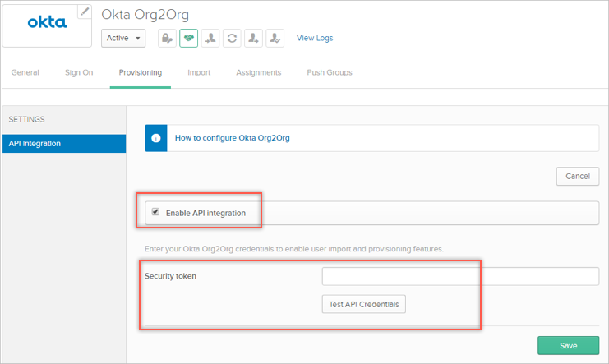Open the Active status dropdown

[123, 38]
